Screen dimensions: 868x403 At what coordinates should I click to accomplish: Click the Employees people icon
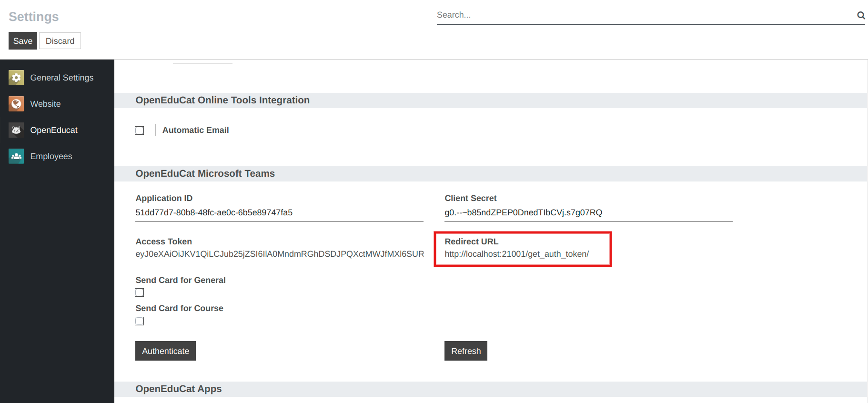click(x=16, y=156)
